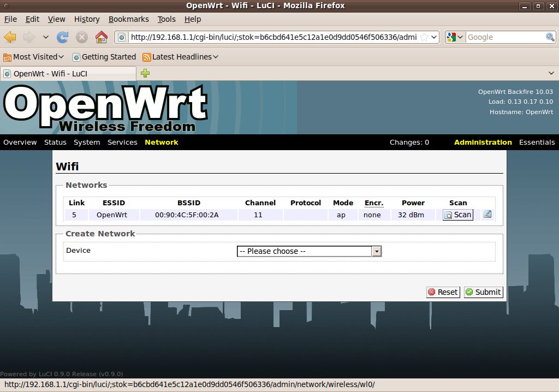Screen dimensions: 559x392
Task: Click into the URL address bar
Action: point(273,37)
